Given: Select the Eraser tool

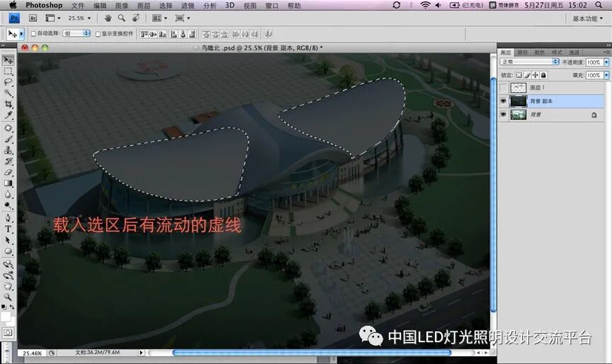Looking at the screenshot, I should (x=8, y=172).
